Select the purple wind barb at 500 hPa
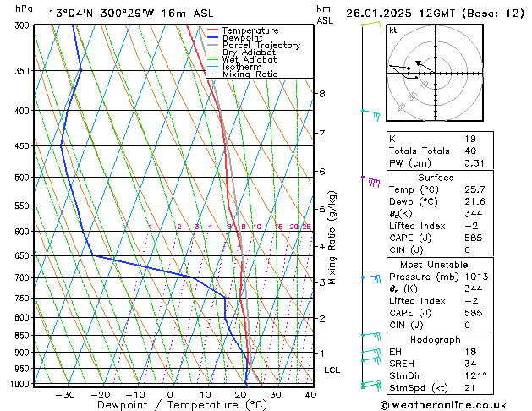The image size is (532, 411). pyautogui.click(x=371, y=178)
